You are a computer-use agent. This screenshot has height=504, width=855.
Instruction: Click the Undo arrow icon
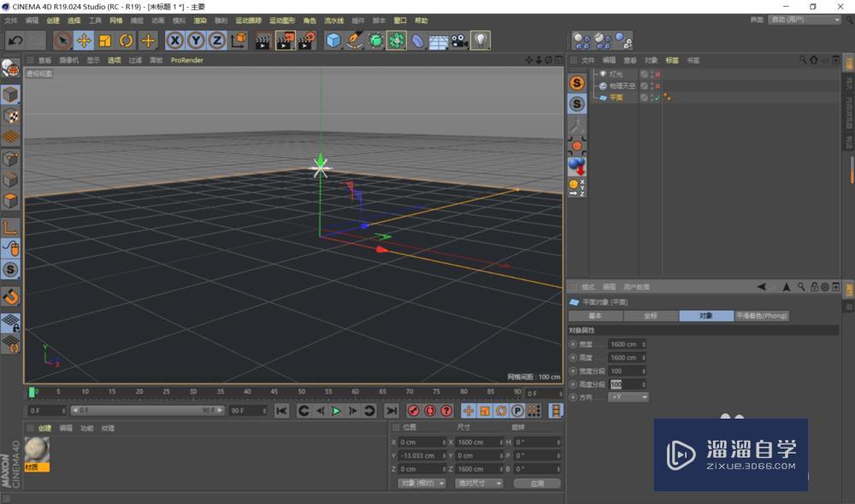click(x=15, y=40)
